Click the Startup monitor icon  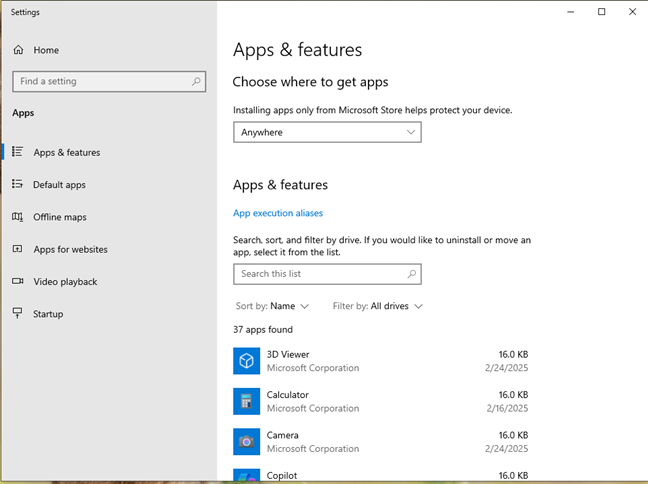17,313
